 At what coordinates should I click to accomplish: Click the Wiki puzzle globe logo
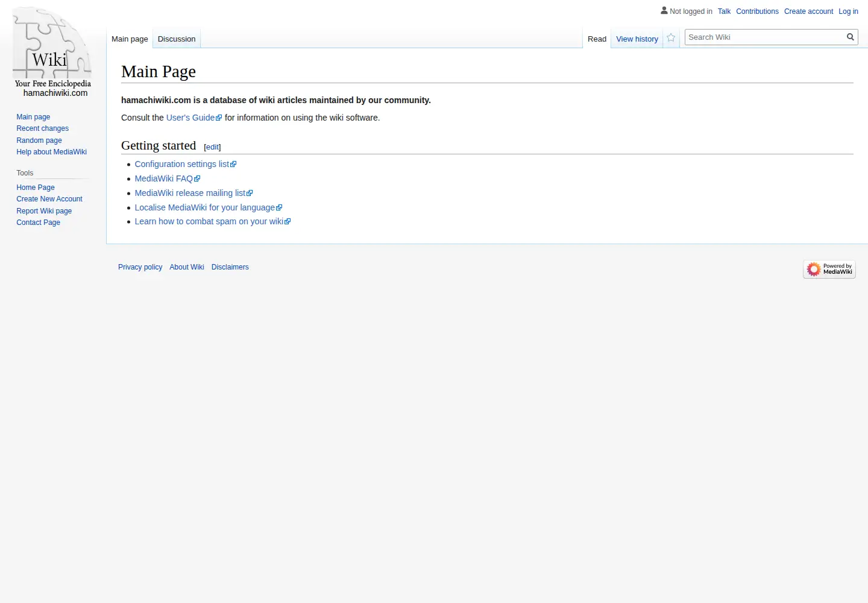[52, 52]
